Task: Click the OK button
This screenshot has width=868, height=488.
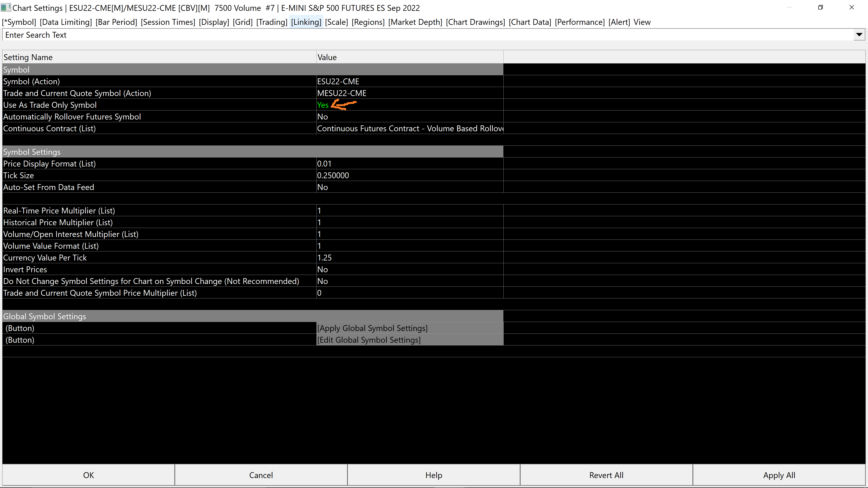Action: pyautogui.click(x=89, y=475)
